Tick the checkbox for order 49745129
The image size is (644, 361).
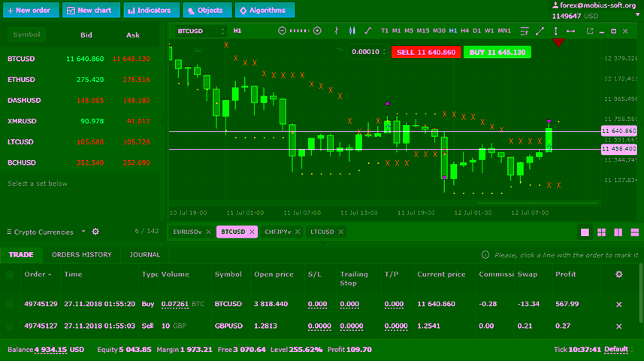[10, 304]
